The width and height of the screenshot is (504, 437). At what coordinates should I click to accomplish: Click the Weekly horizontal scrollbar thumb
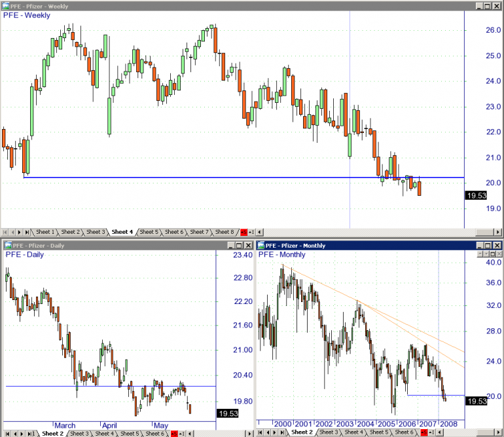point(485,232)
